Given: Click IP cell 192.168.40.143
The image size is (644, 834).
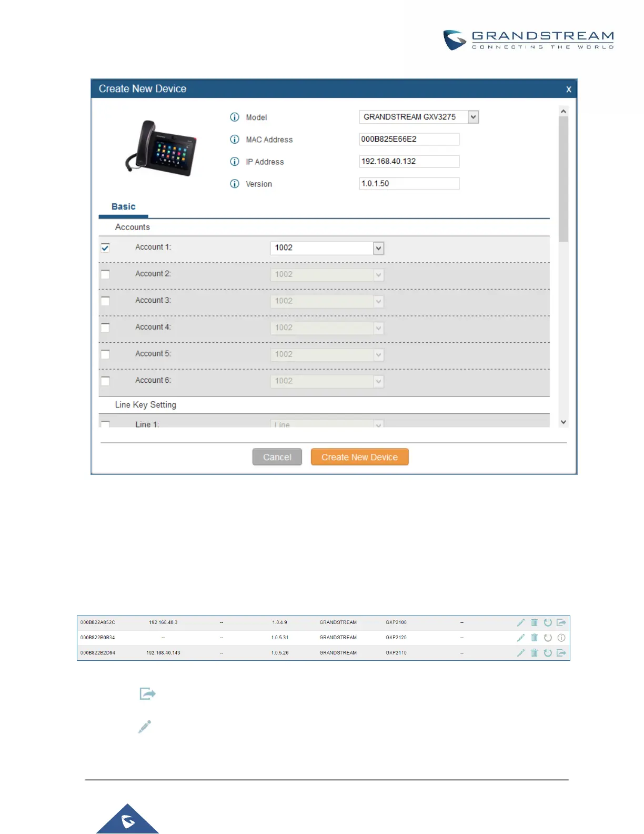Looking at the screenshot, I should tap(163, 653).
